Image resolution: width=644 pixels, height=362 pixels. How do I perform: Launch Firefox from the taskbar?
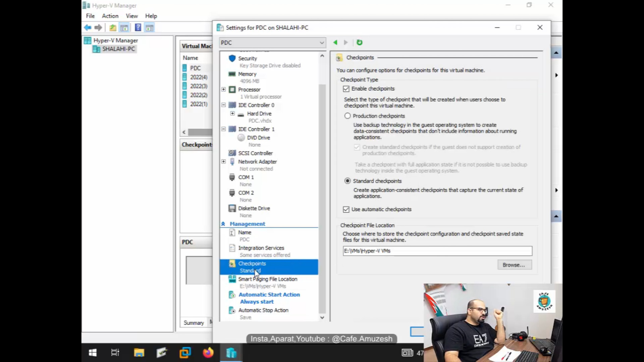click(208, 353)
